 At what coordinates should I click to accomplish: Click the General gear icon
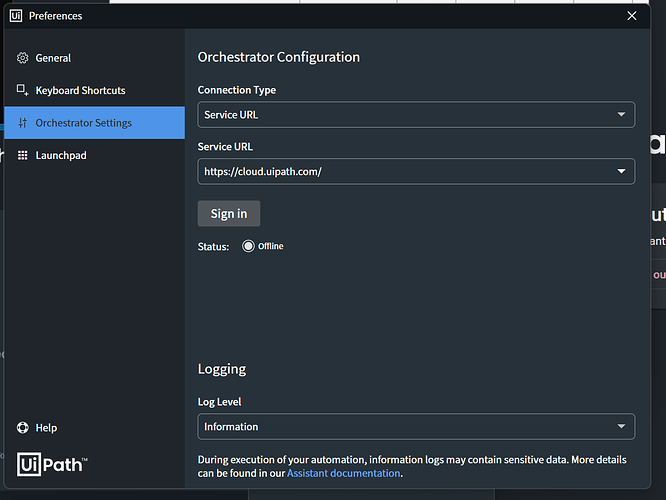(23, 58)
